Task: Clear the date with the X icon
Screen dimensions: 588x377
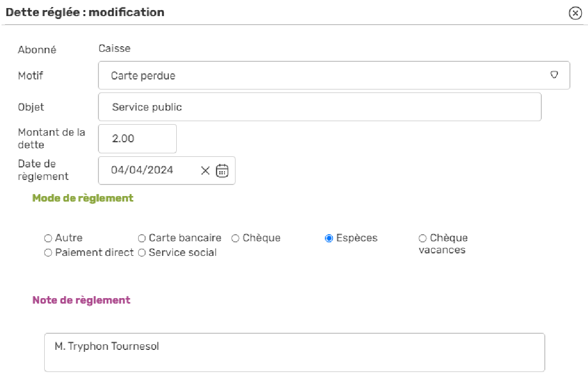Action: 205,171
